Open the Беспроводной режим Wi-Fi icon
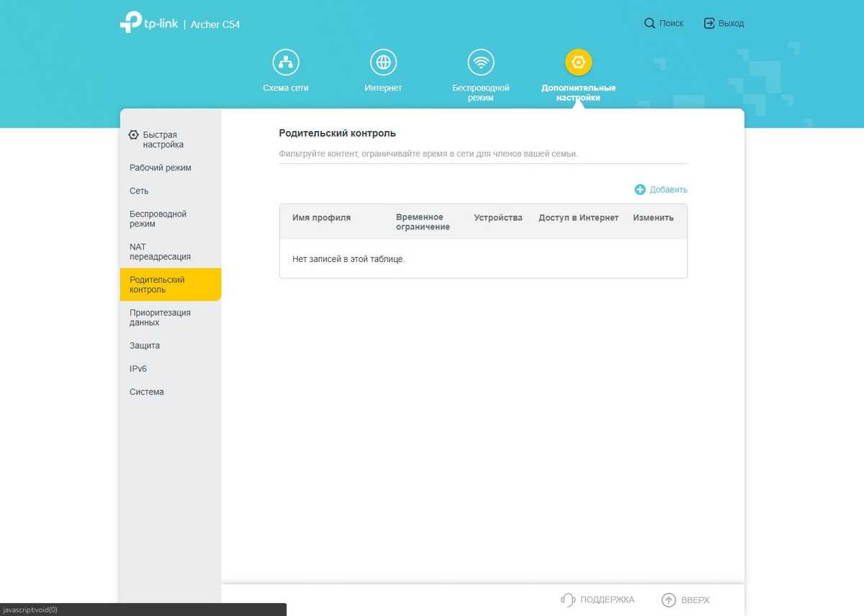This screenshot has height=616, width=864. (480, 63)
